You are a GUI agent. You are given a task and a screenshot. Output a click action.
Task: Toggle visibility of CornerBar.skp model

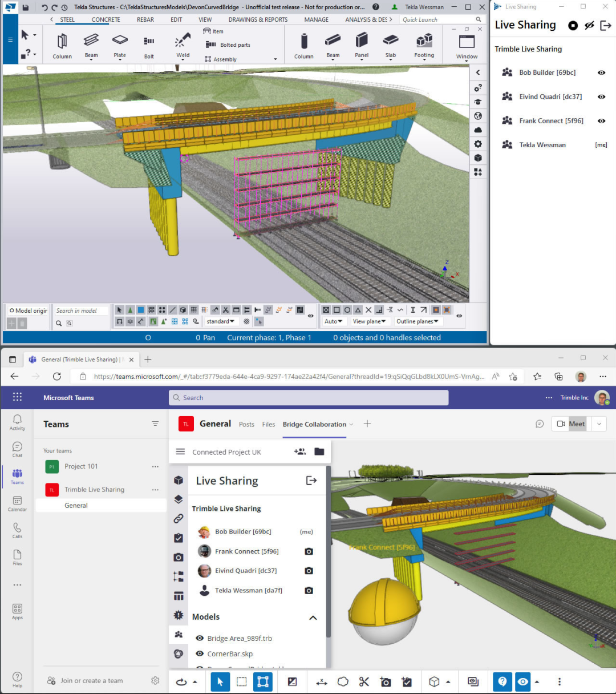200,653
